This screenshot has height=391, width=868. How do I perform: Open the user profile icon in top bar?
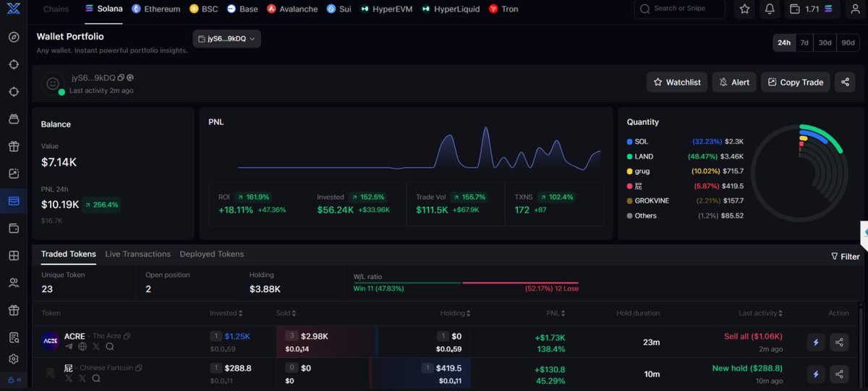pos(855,9)
